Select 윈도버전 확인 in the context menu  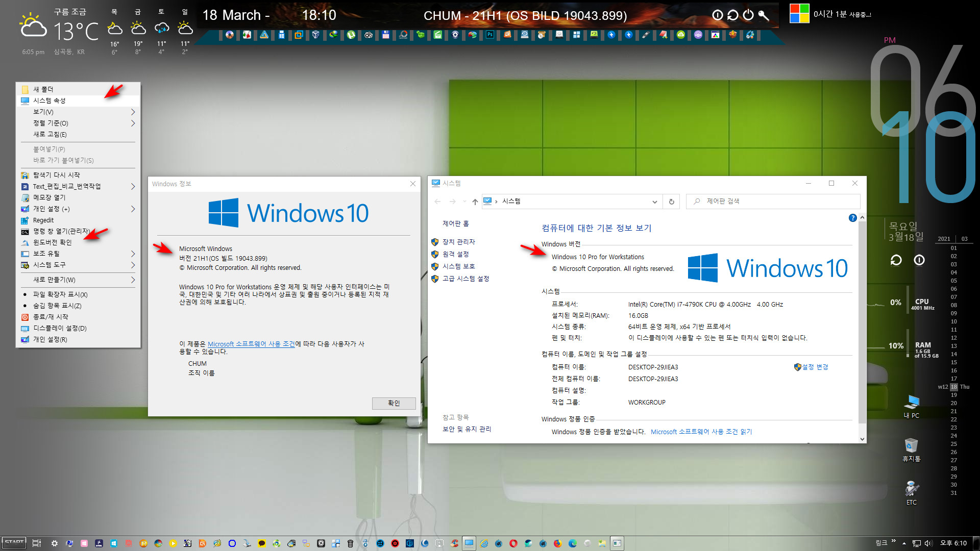[x=78, y=242]
